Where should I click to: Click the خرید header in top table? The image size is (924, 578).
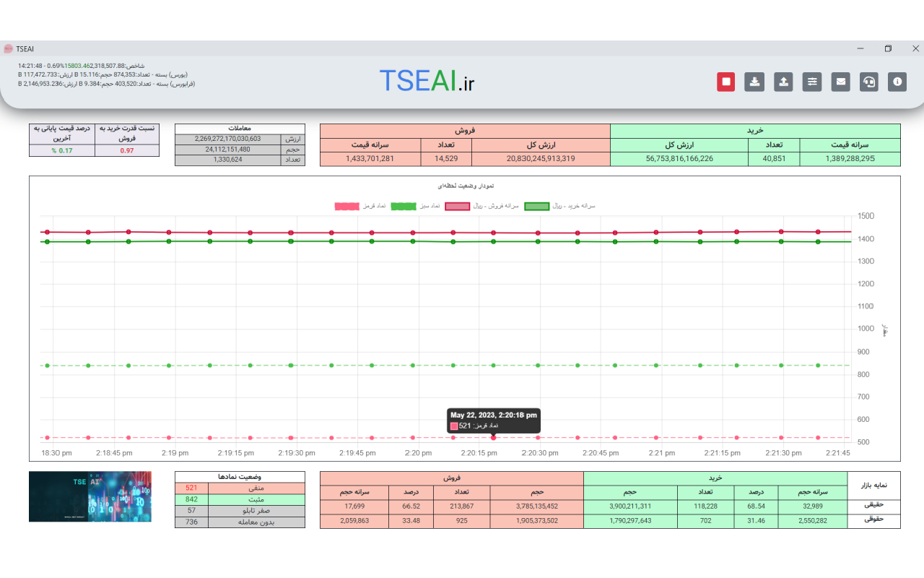[755, 131]
